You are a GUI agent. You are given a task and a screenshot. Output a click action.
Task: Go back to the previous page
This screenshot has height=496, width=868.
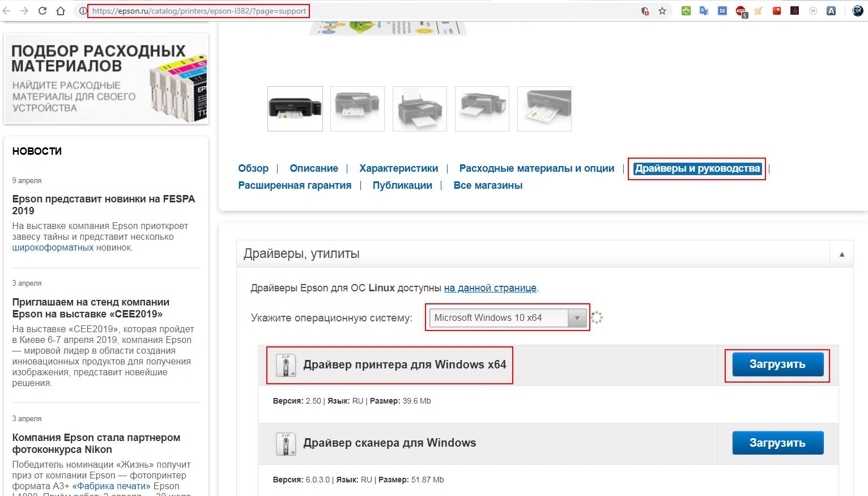pos(6,11)
